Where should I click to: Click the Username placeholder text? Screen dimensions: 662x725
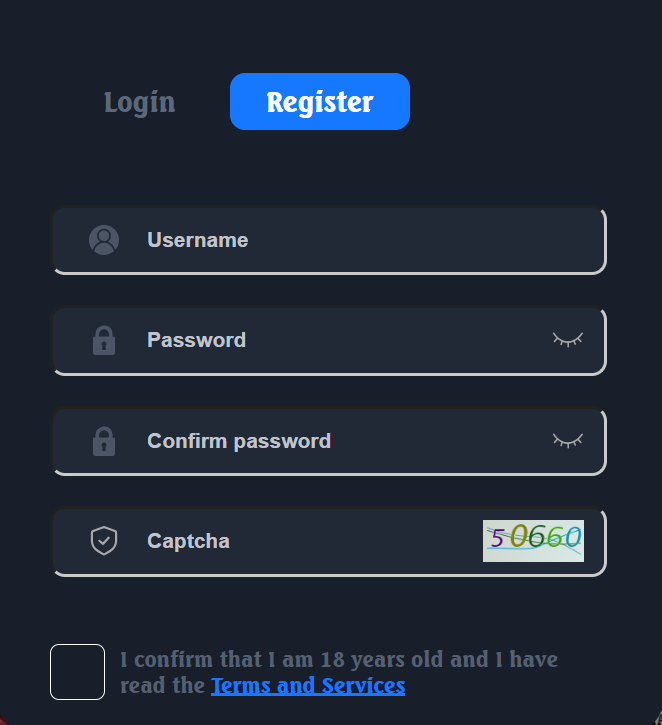198,240
